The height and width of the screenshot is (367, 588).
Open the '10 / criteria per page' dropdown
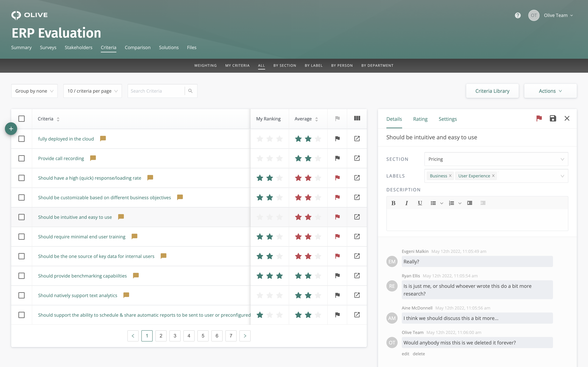coord(92,91)
